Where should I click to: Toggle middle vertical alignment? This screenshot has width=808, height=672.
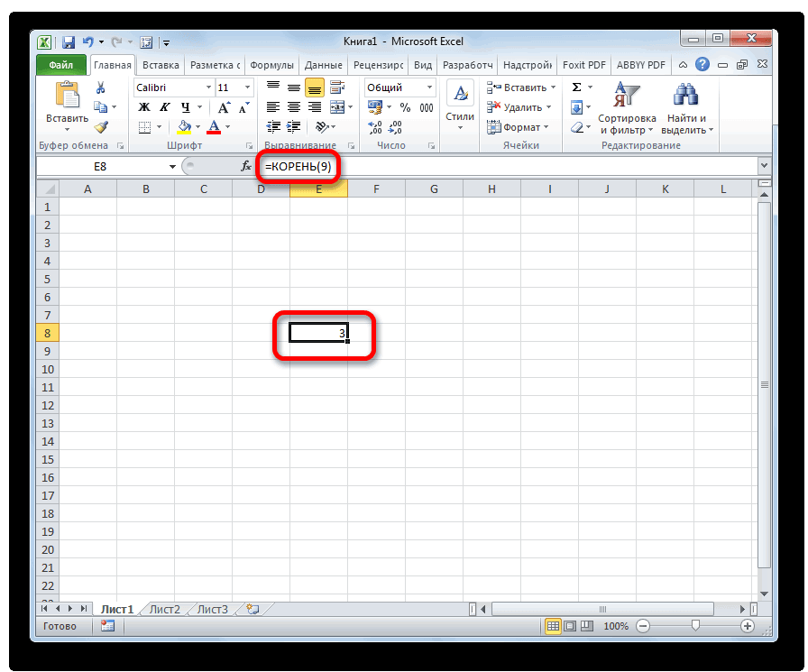pyautogui.click(x=294, y=87)
